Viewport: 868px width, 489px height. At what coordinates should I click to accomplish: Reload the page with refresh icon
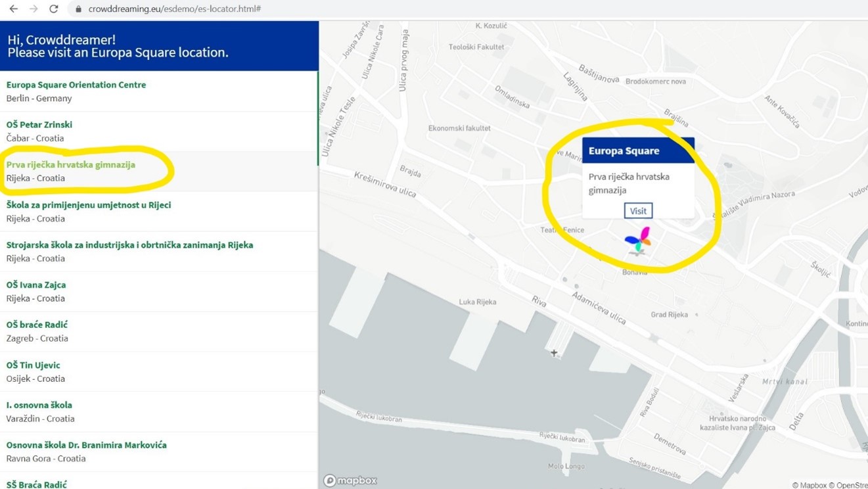(54, 9)
